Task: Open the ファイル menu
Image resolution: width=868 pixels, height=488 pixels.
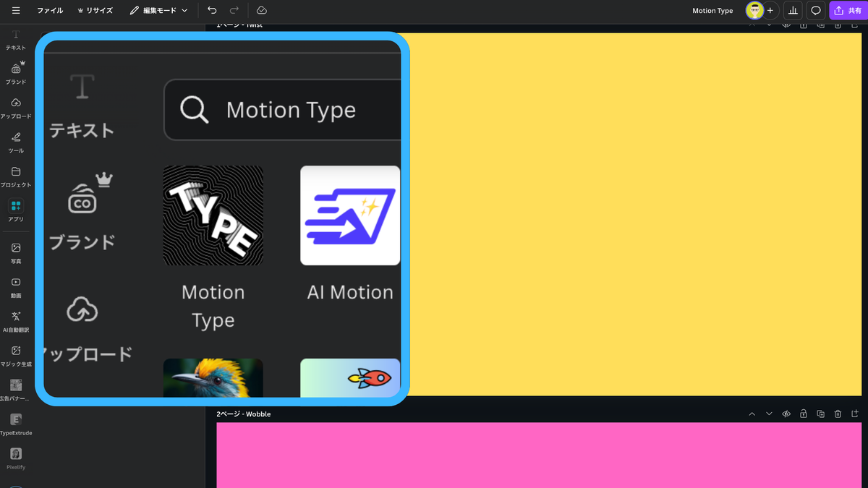Action: pos(50,11)
